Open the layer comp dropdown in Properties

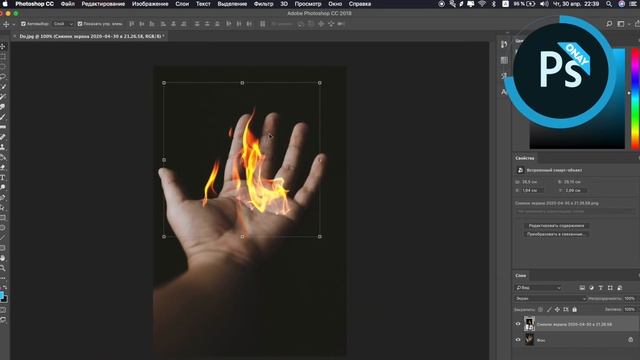[576, 211]
